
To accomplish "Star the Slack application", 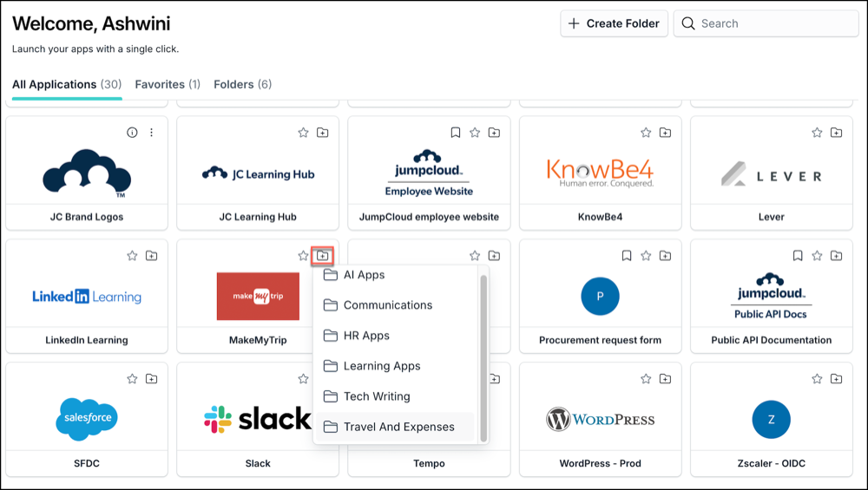I will pyautogui.click(x=303, y=379).
